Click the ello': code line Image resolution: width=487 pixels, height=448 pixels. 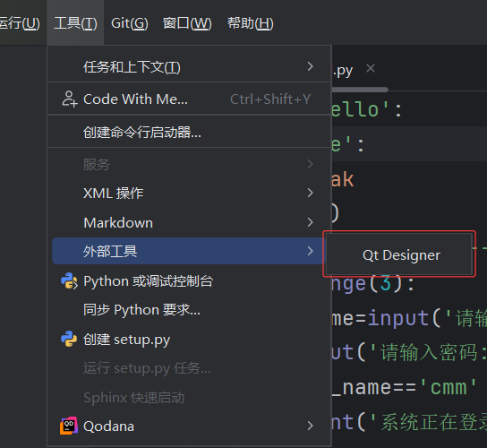367,109
